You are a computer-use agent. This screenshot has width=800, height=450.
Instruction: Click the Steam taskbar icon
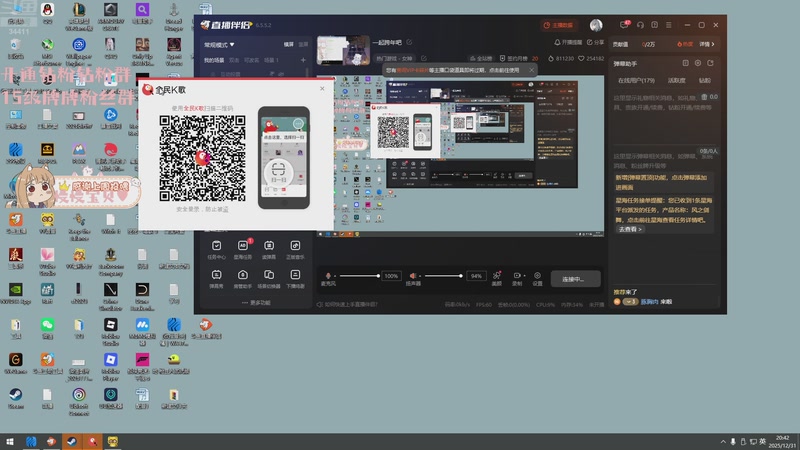pyautogui.click(x=71, y=442)
